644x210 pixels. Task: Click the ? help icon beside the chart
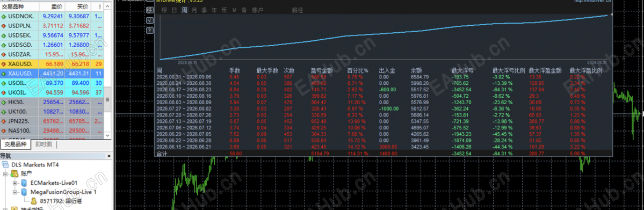(149, 30)
